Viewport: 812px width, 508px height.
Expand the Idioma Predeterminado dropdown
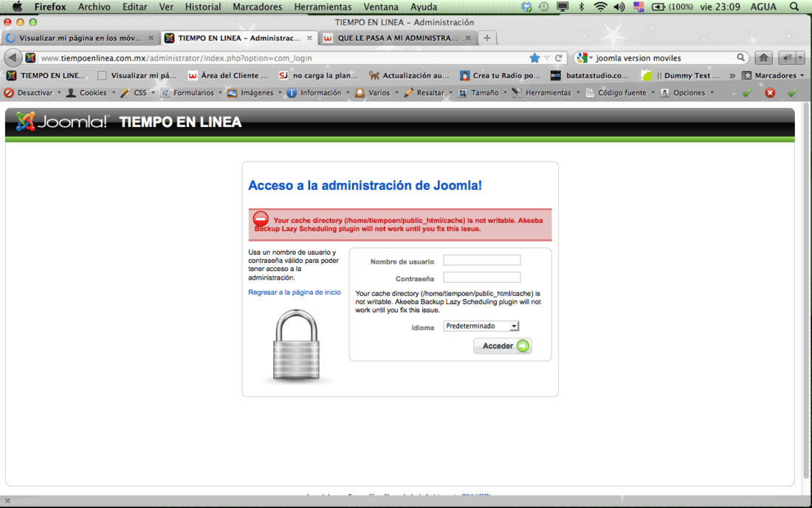481,326
